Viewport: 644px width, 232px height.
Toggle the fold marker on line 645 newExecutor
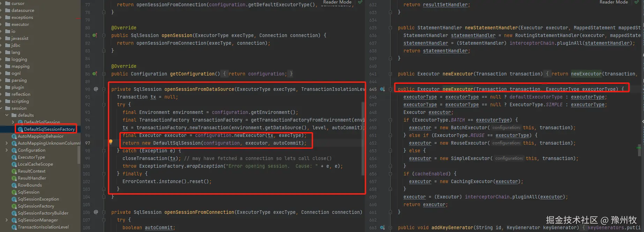click(390, 89)
